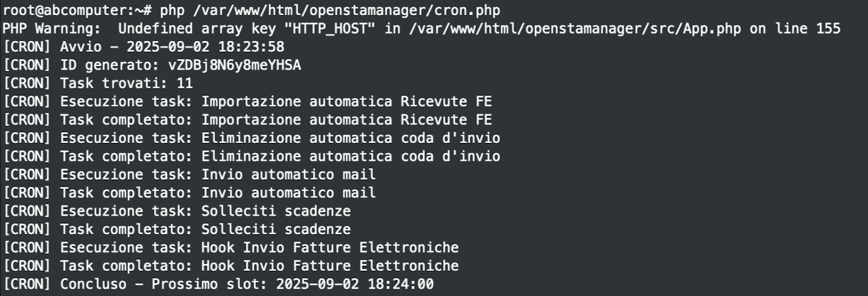868x296 pixels.
Task: Click the PHP Warning HTTP_HOST line
Action: point(421,29)
